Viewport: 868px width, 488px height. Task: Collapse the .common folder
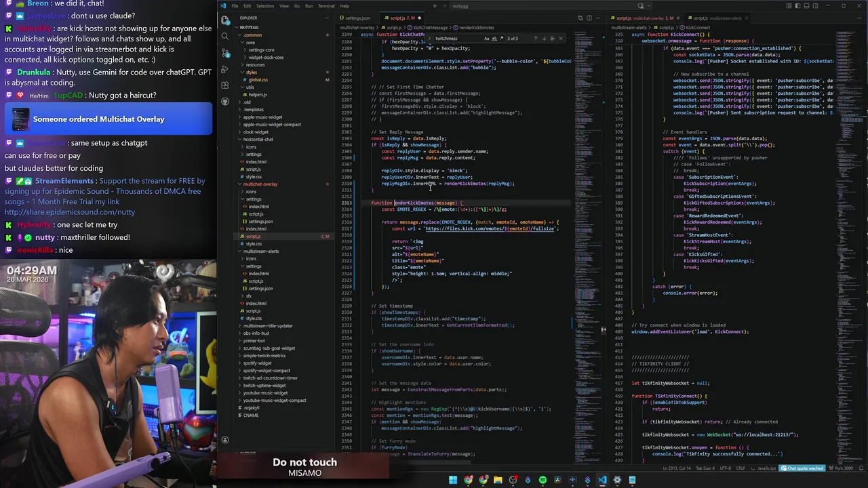252,35
